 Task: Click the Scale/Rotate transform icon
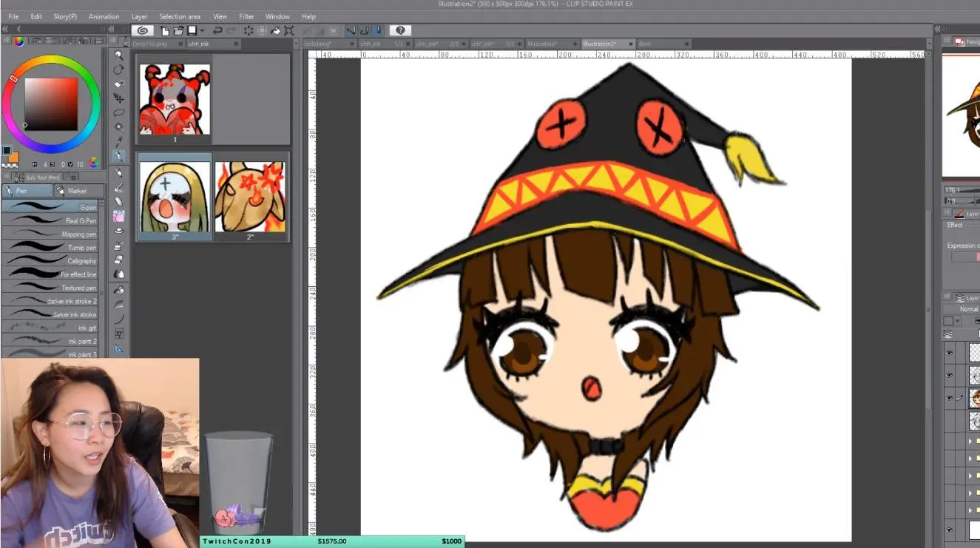click(288, 30)
